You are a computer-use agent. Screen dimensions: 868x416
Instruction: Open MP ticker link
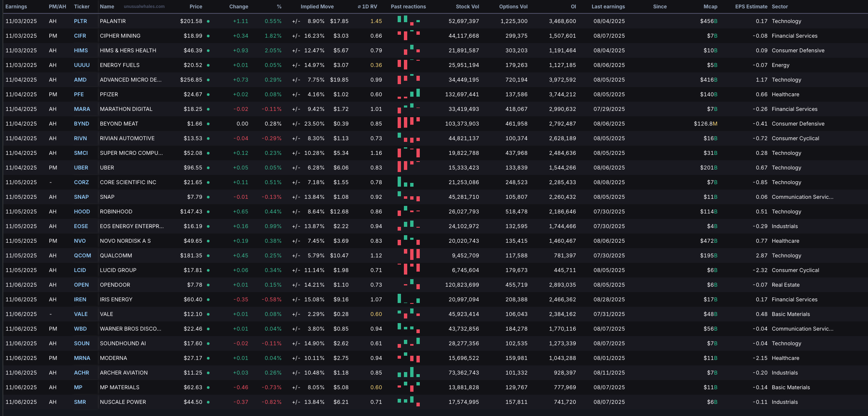coord(78,388)
